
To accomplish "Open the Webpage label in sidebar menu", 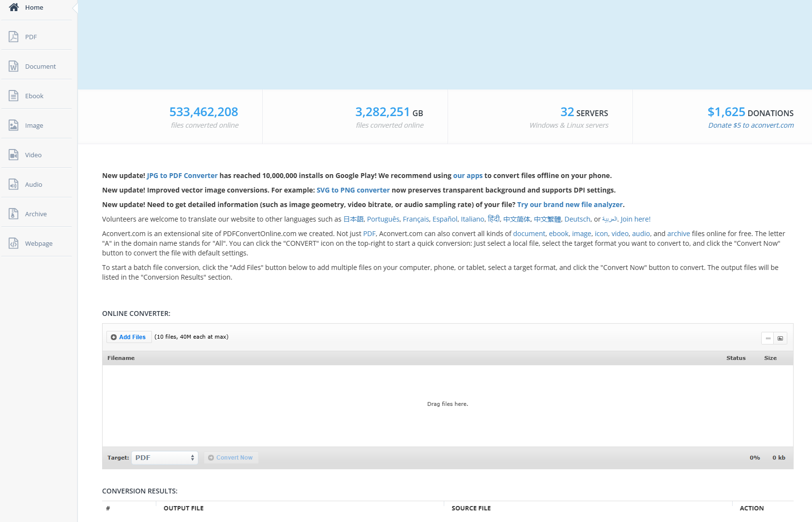I will (x=39, y=243).
